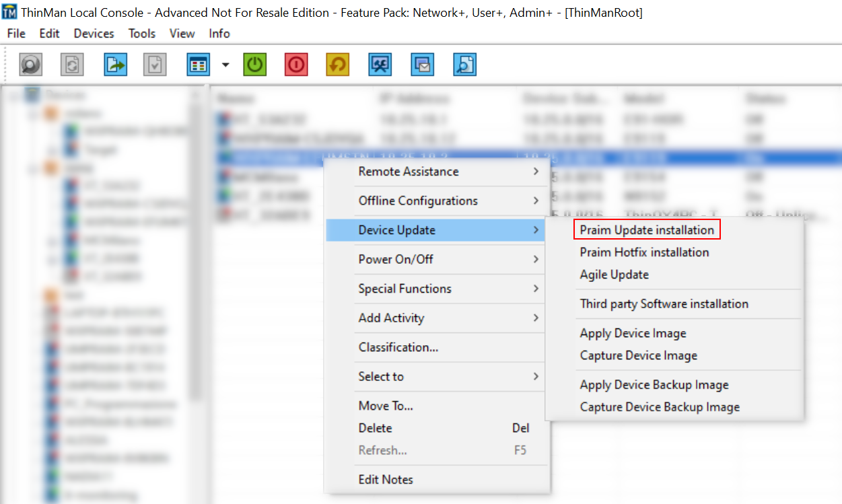Choose Delete from the context menu
Screen dimensions: 842x504
[435, 428]
